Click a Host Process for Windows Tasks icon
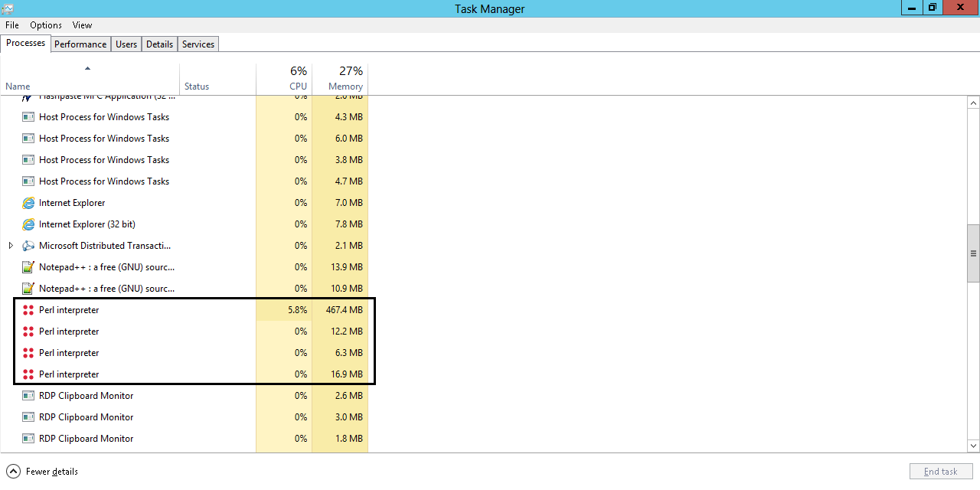This screenshot has width=980, height=490. 28,116
